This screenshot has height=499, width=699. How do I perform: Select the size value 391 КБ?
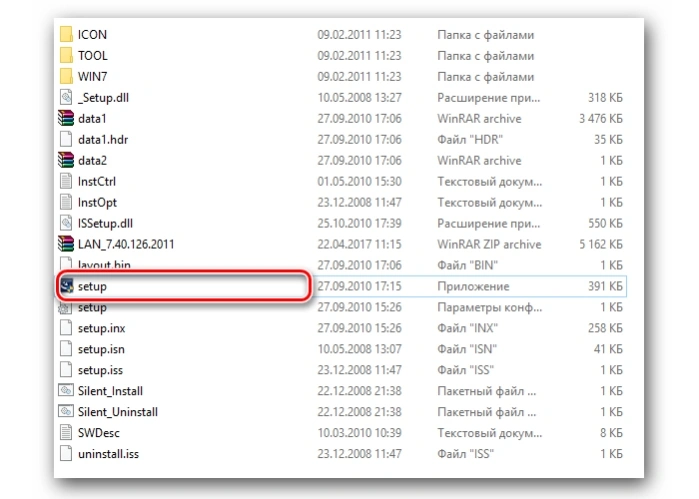(605, 286)
